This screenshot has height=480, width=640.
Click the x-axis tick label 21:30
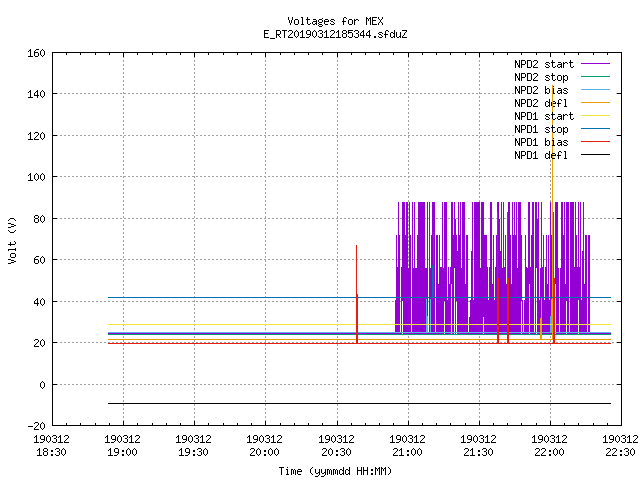click(478, 452)
